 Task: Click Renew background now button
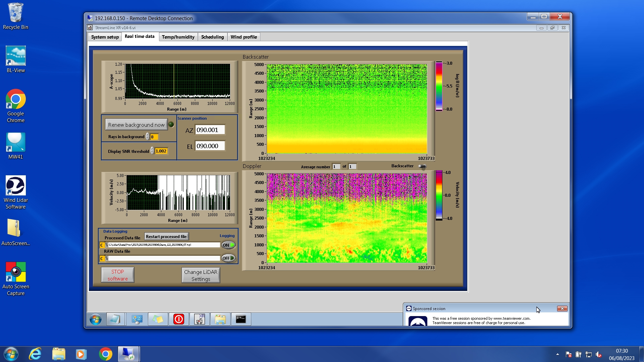(136, 125)
